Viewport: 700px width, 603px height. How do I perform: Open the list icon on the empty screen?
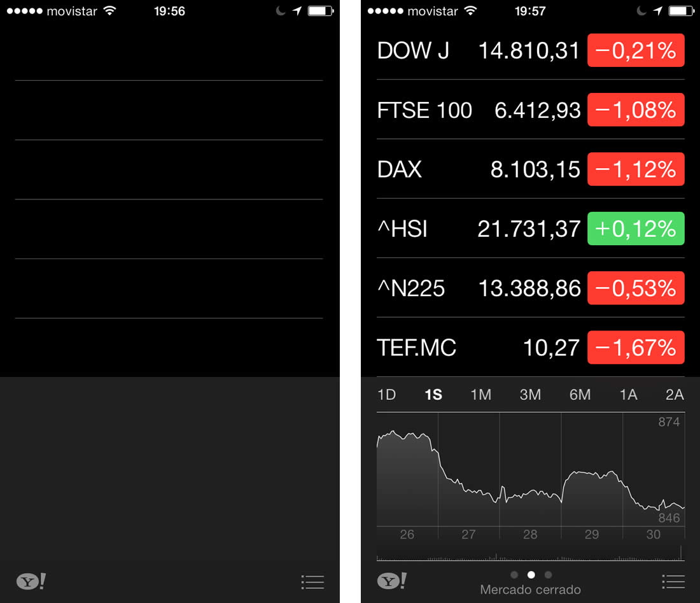click(x=312, y=581)
